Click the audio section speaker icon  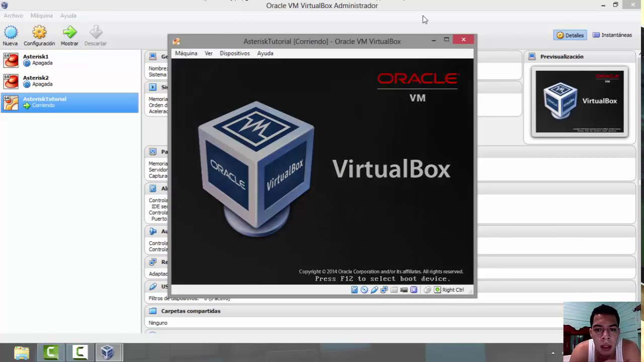[153, 231]
